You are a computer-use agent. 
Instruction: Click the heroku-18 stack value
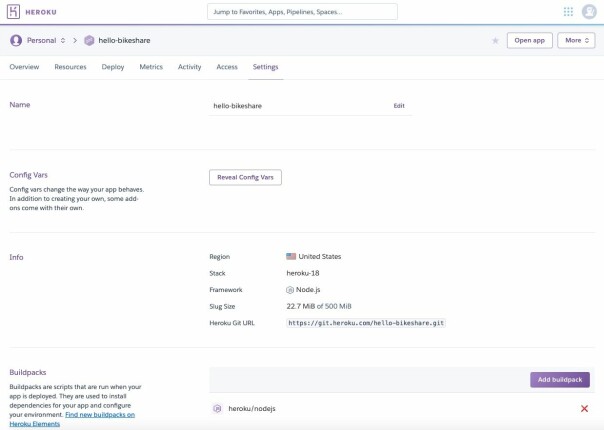pyautogui.click(x=303, y=273)
